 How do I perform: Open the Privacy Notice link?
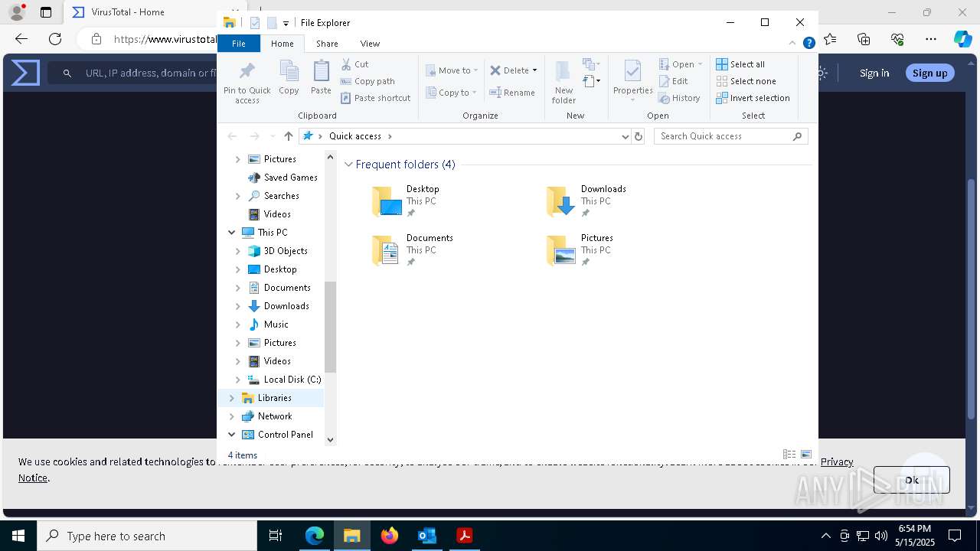837,461
